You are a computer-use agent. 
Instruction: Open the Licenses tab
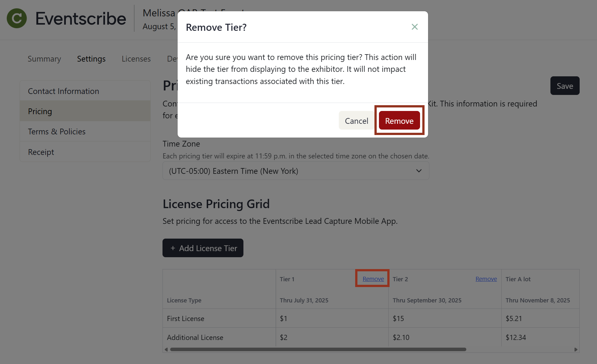click(x=136, y=59)
